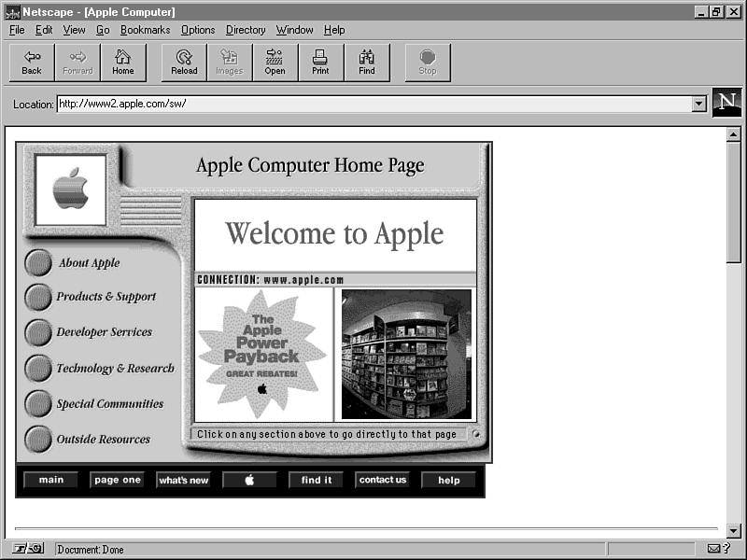Click the software store shelves photo
This screenshot has height=560, width=747.
click(x=406, y=355)
